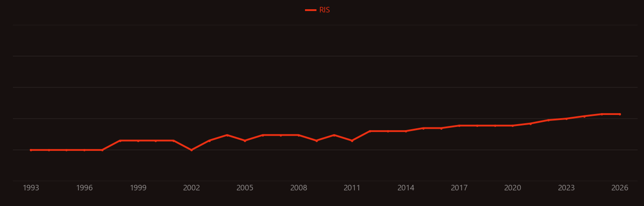This screenshot has height=206, width=644.
Task: Click the 2017 x-axis label
Action: pos(459,188)
